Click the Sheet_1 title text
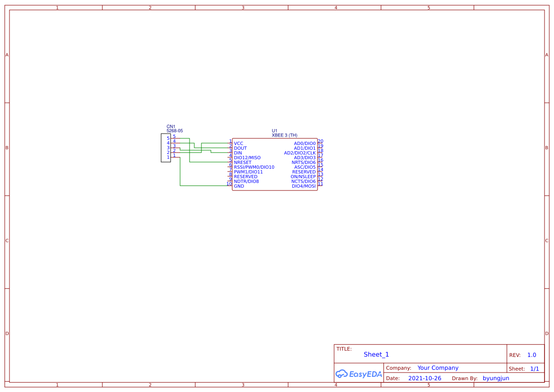 coord(376,354)
